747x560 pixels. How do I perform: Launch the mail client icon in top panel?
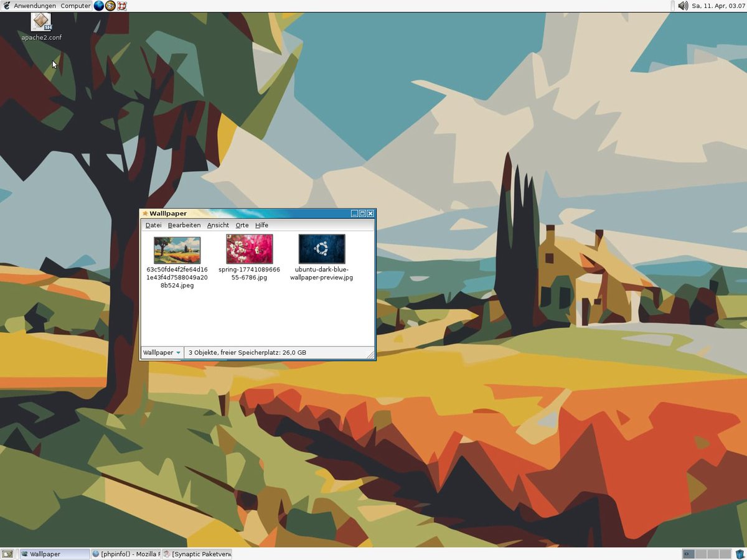(x=110, y=6)
